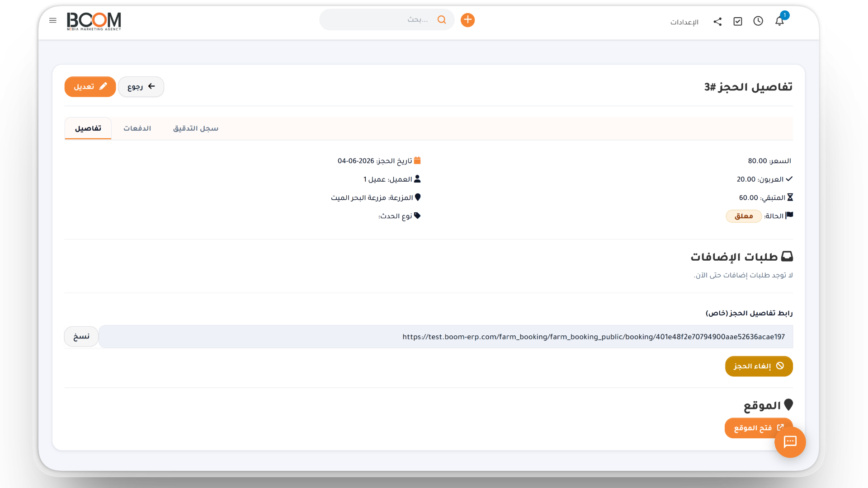868x488 pixels.
Task: Open the hamburger menu icon
Action: [53, 20]
